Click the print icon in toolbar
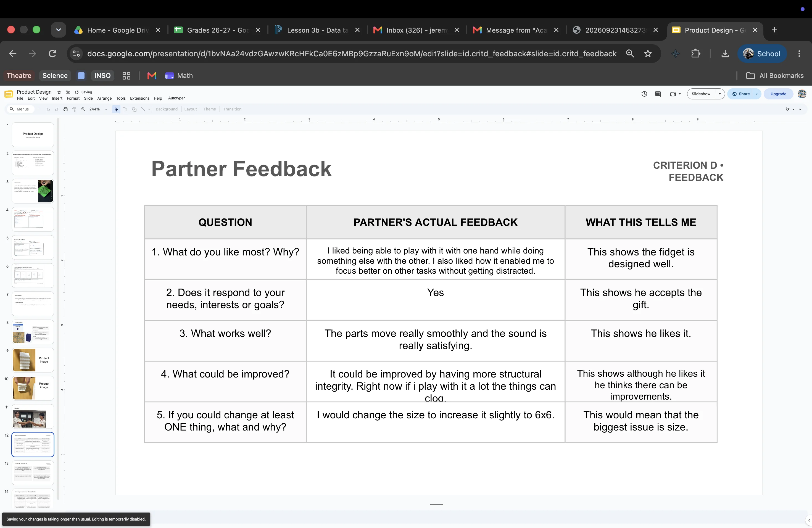 [65, 109]
